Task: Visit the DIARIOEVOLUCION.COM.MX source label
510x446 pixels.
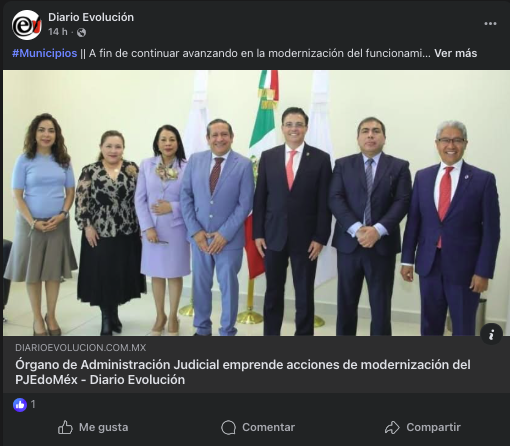Action: pos(81,348)
